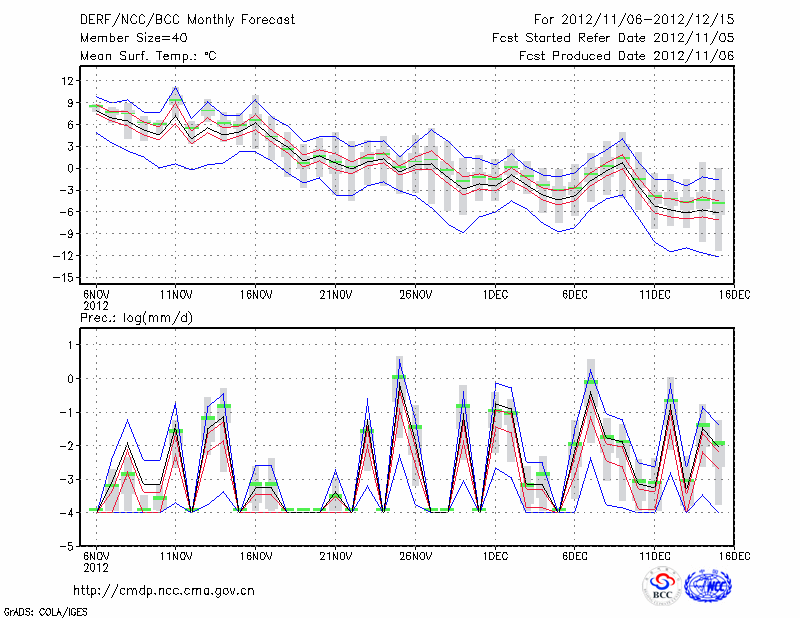Click 16DEC on the precipitation chart axis

pos(733,555)
